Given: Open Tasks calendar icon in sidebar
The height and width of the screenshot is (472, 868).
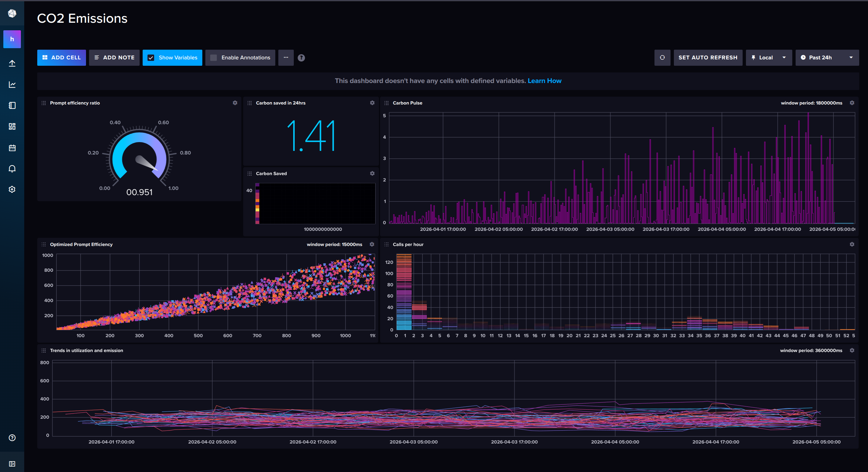Looking at the screenshot, I should pos(12,148).
